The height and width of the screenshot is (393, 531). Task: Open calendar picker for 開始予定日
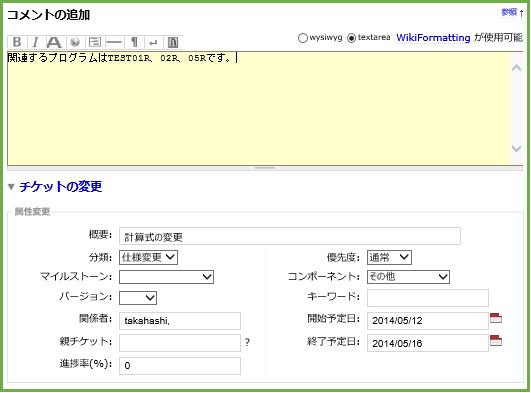click(x=496, y=318)
